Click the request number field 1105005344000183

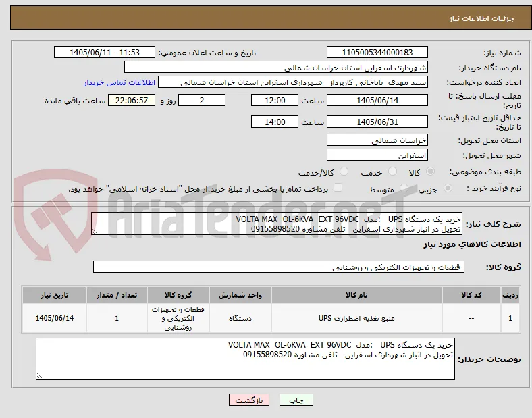tap(377, 52)
